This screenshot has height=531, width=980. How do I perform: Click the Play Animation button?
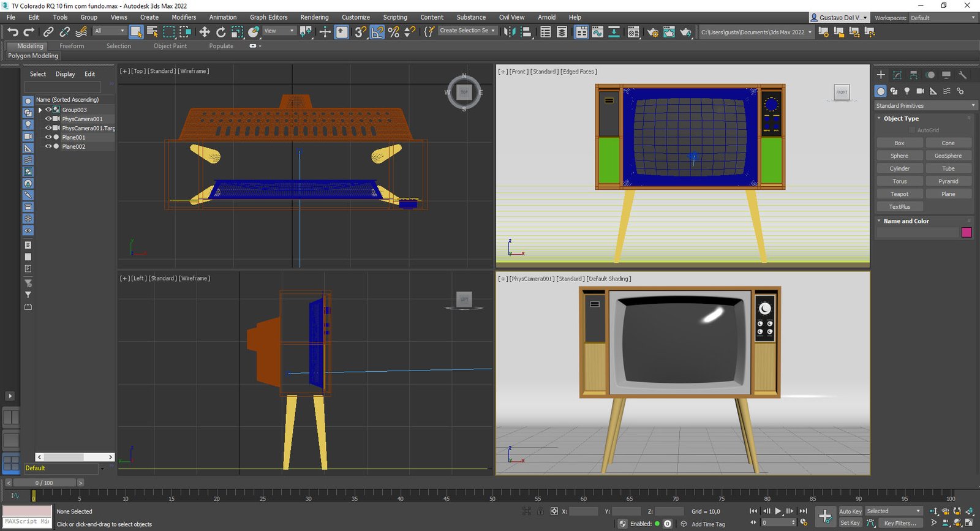[x=778, y=511]
